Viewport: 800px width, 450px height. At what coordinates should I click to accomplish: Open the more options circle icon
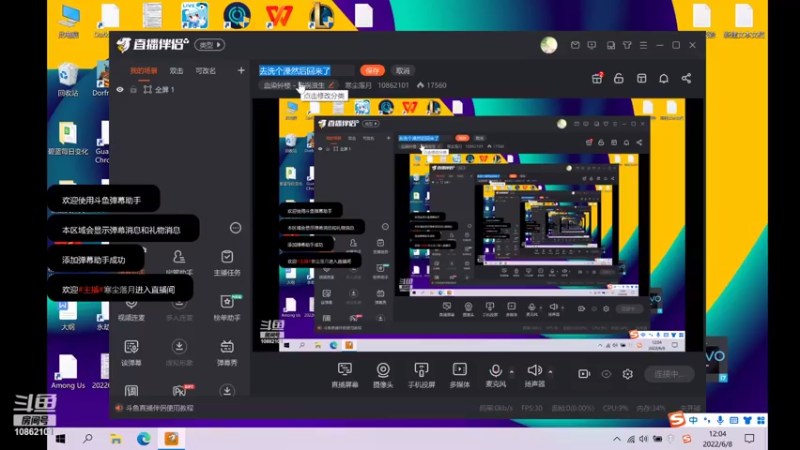pos(235,228)
